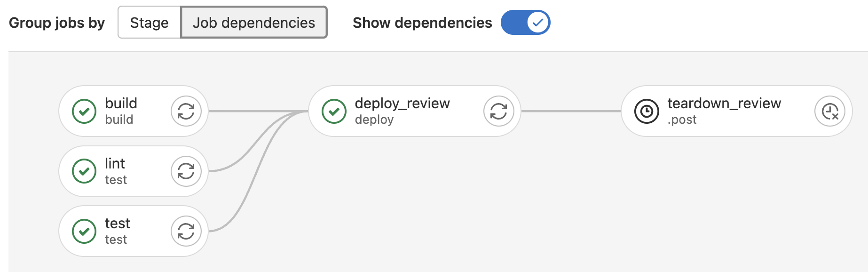Disable the Show dependencies toggle
This screenshot has height=272, width=868.
[x=525, y=23]
